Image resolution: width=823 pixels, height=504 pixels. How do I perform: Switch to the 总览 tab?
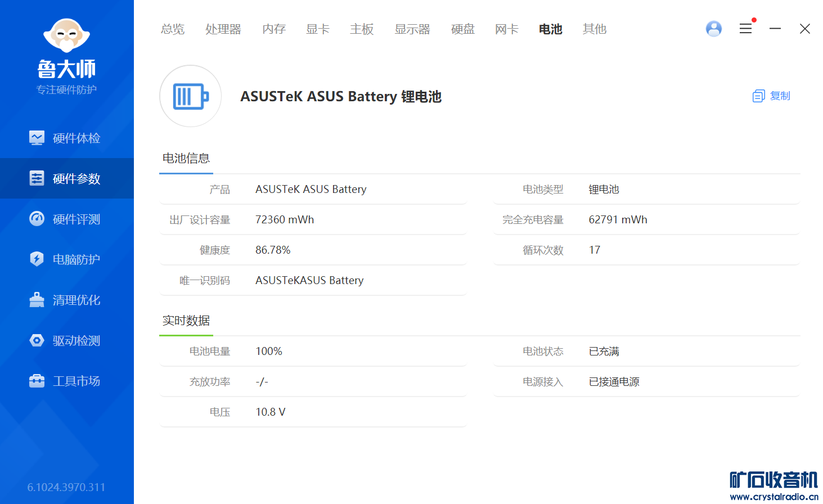click(173, 29)
